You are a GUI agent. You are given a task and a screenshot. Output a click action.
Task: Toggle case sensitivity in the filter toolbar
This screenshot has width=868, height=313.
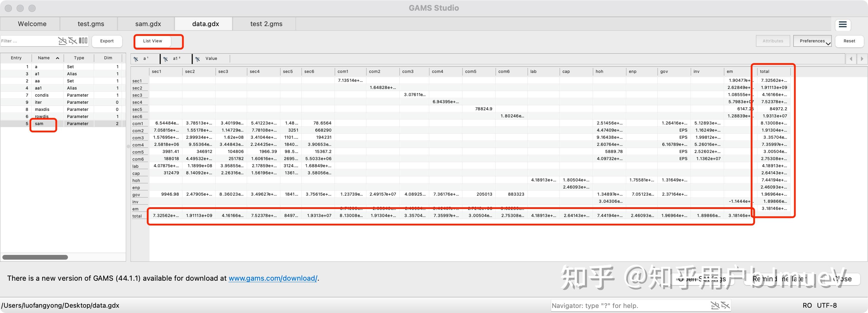[63, 41]
